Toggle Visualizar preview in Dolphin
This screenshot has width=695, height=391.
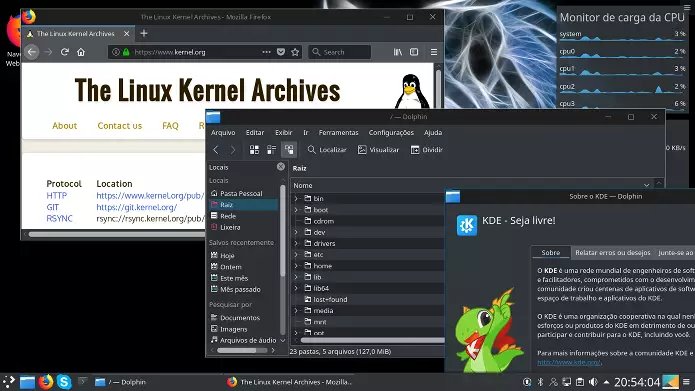click(378, 150)
